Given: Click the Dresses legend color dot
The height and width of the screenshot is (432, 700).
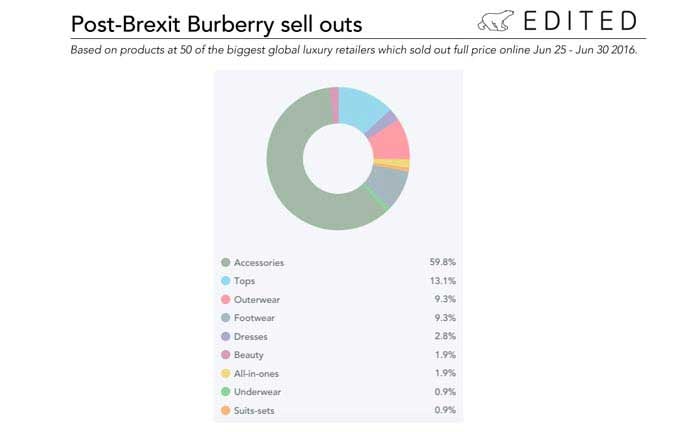Looking at the screenshot, I should 226,337.
